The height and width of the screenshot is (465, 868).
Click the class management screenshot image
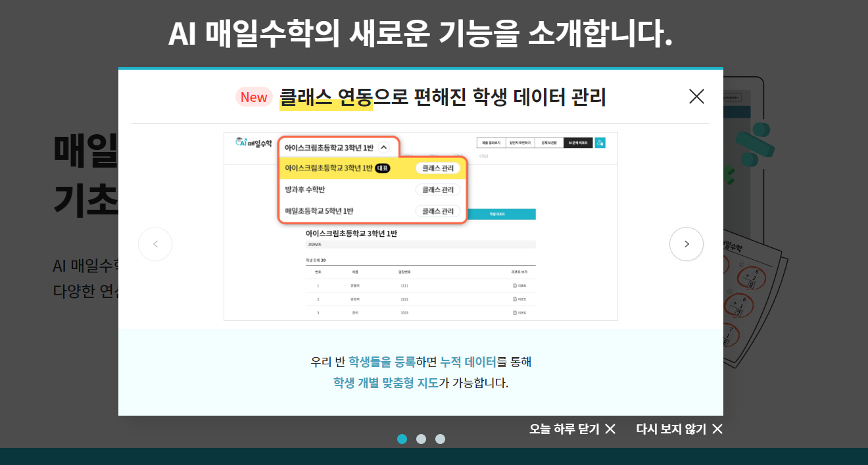[x=421, y=226]
